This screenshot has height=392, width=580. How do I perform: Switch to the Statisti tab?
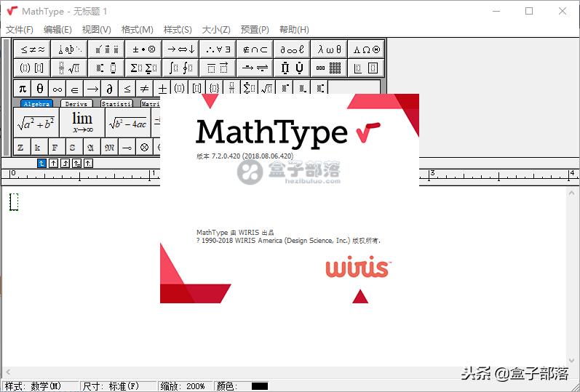tap(116, 103)
